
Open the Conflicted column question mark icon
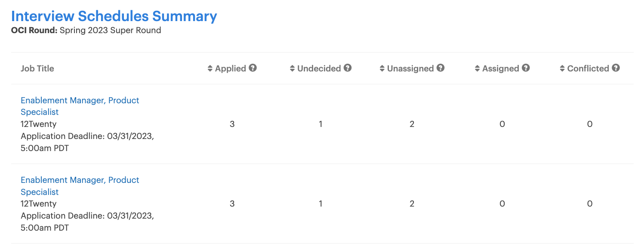point(616,68)
